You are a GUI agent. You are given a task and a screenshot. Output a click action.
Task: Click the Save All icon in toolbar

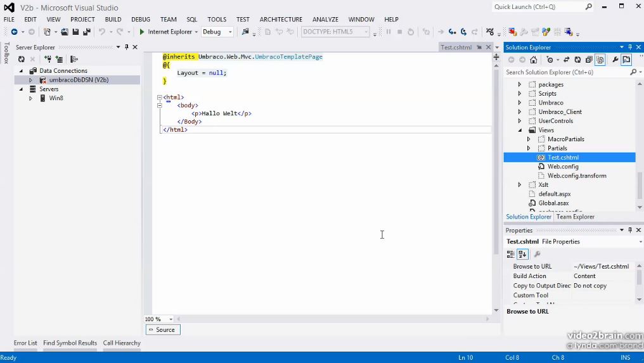(x=87, y=32)
